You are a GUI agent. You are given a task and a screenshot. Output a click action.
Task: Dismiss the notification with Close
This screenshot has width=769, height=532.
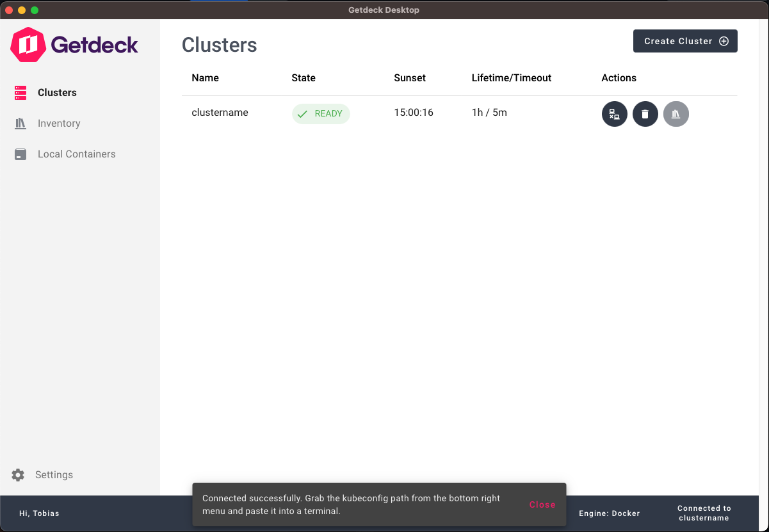click(542, 504)
